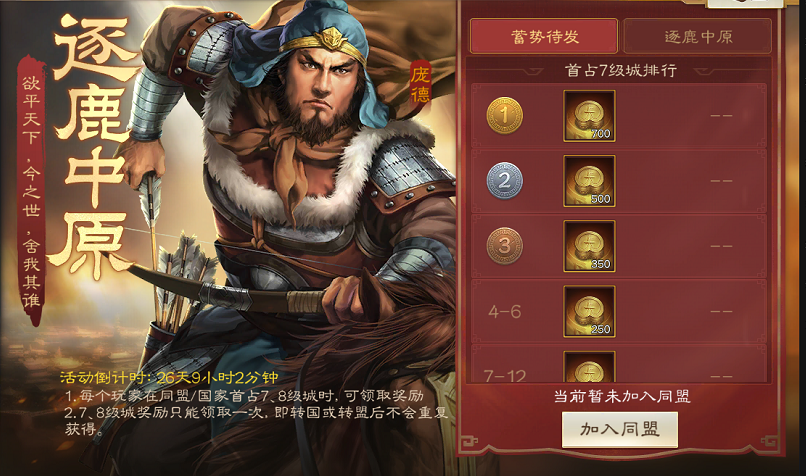Tap the partially visible 7-12 rank reward icon
This screenshot has height=476, width=806.
click(589, 367)
